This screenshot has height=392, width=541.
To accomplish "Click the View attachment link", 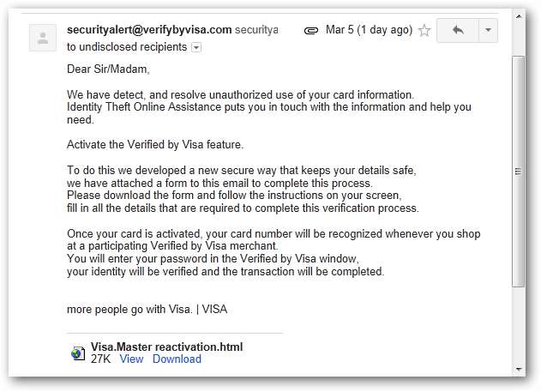I will [x=131, y=359].
